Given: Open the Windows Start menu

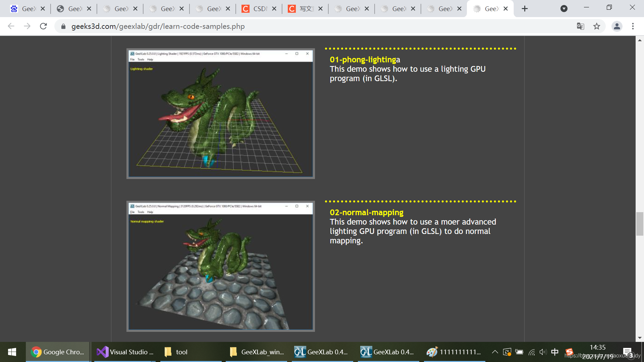Looking at the screenshot, I should pos(12,352).
